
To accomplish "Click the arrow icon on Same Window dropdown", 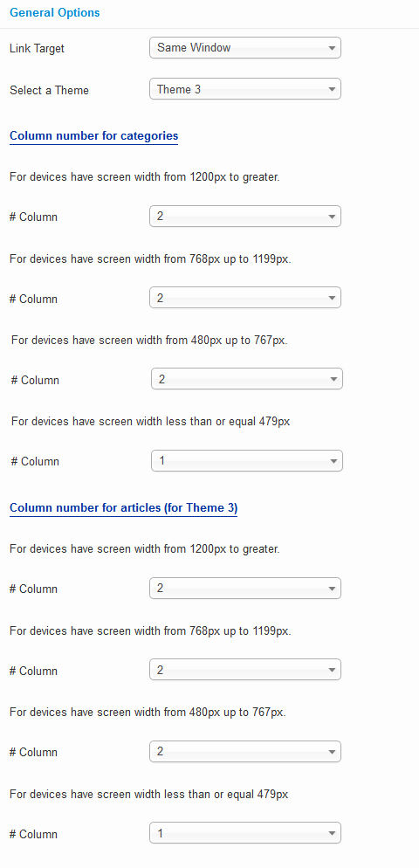I will coord(332,48).
